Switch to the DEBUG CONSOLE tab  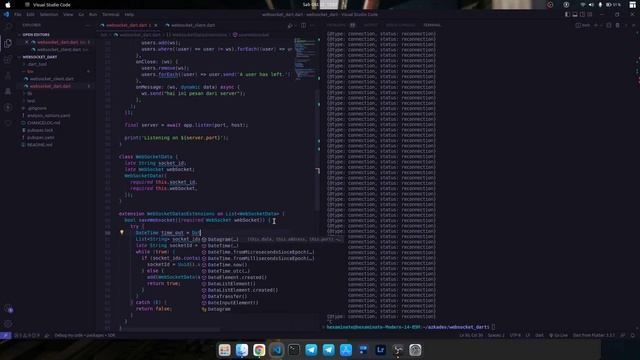click(400, 25)
